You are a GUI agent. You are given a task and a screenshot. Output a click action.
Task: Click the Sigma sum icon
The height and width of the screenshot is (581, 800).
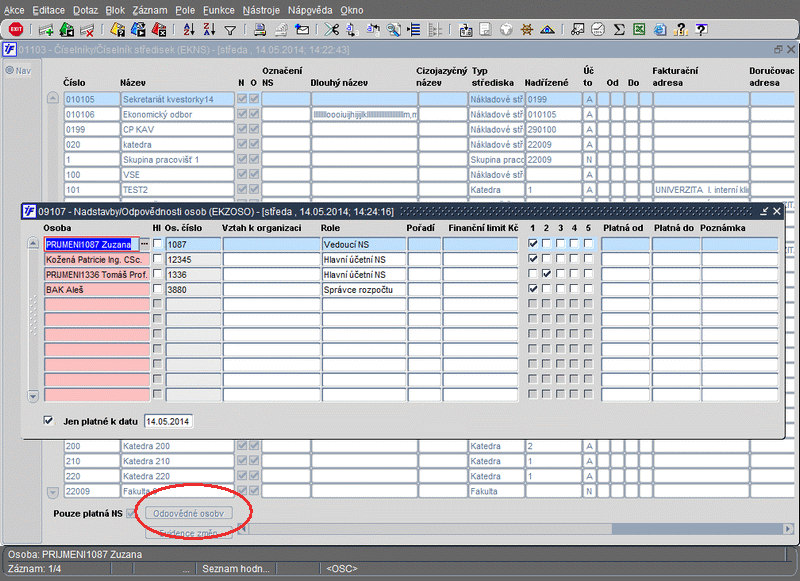[x=619, y=30]
